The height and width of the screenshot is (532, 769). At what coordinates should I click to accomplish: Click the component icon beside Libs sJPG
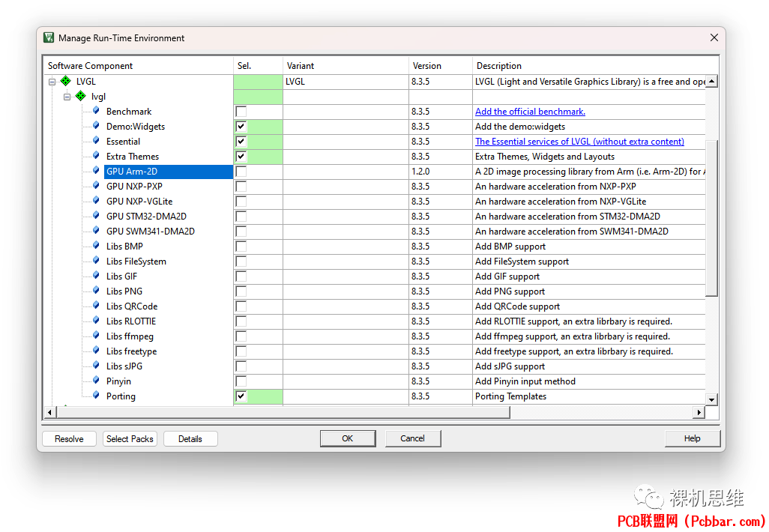pos(96,366)
